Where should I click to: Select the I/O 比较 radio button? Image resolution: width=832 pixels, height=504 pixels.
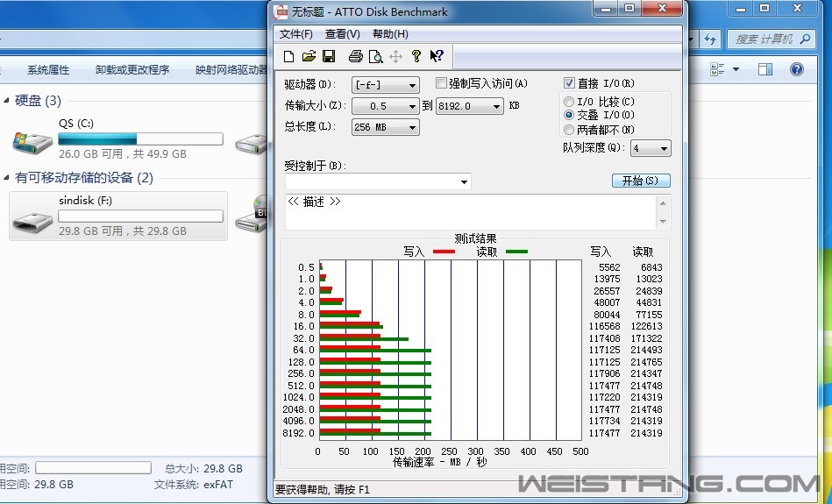[569, 102]
